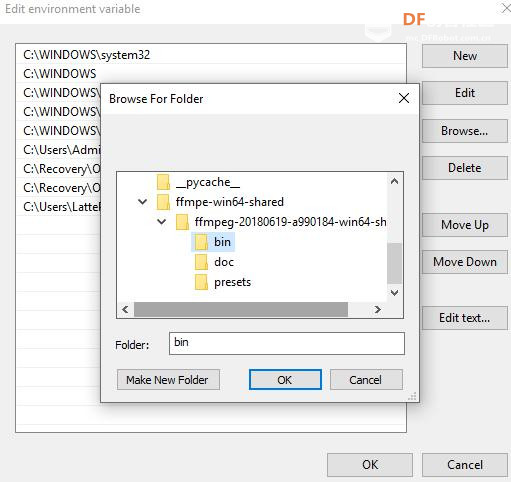Viewport: 511px width, 482px height.
Task: Click the ffmpe-win64-shared folder icon
Action: pyautogui.click(x=163, y=202)
